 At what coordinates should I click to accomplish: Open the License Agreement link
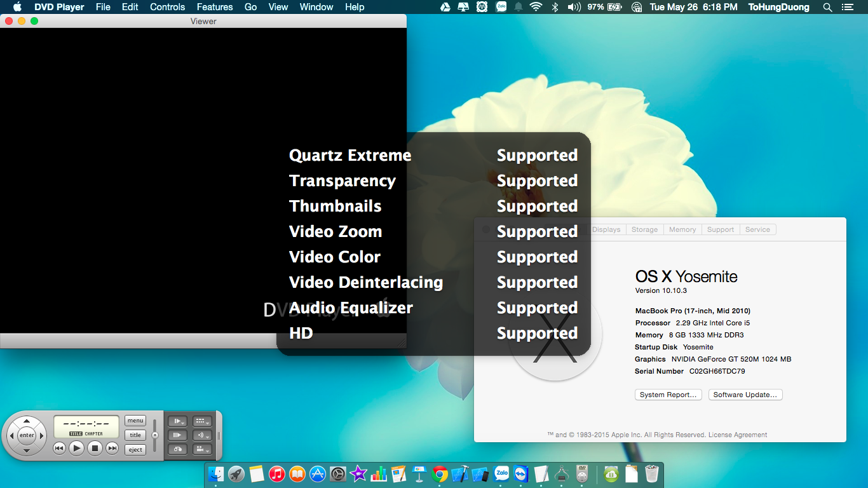[x=737, y=435]
